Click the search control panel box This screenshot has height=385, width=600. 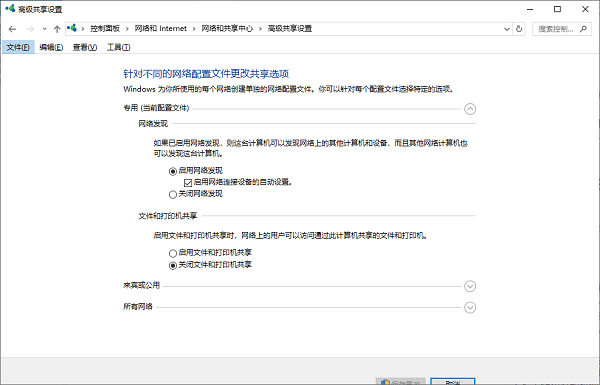[x=562, y=29]
